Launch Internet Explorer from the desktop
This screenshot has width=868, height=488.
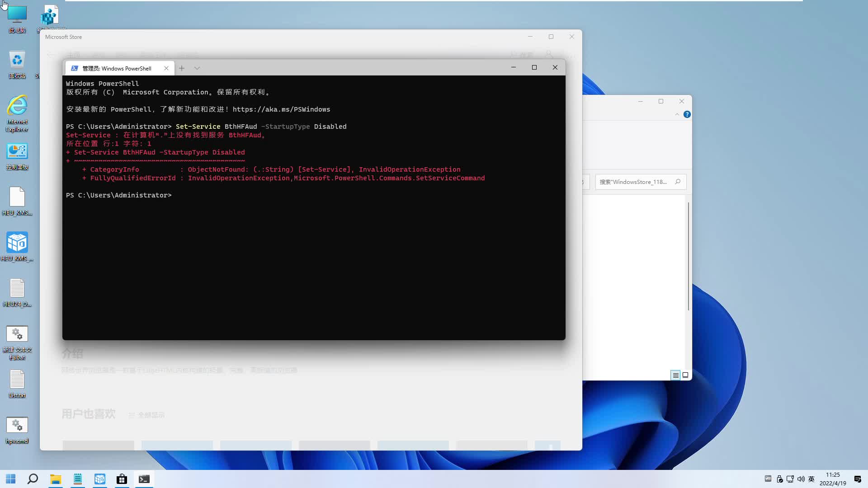tap(17, 113)
